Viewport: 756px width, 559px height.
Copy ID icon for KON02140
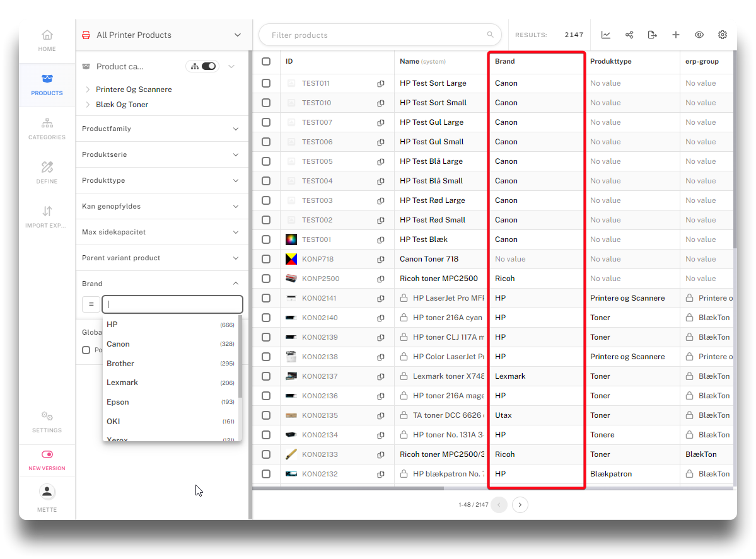coord(380,318)
